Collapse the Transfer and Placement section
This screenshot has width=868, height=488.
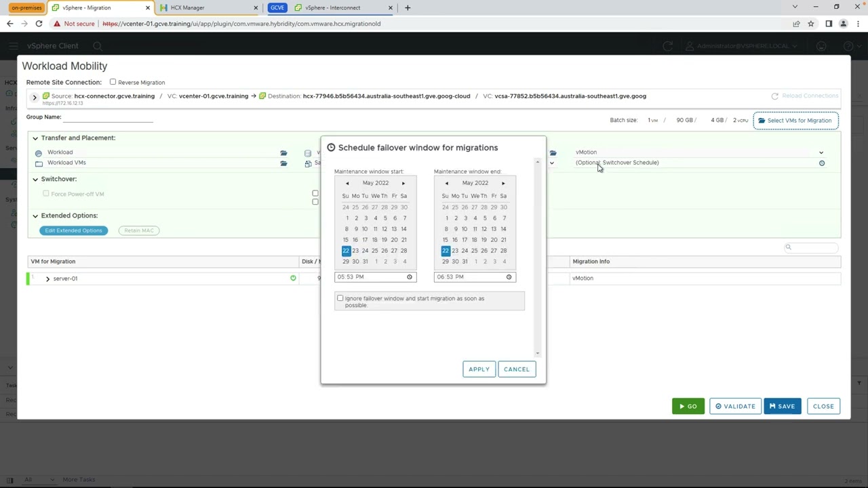[x=35, y=138]
